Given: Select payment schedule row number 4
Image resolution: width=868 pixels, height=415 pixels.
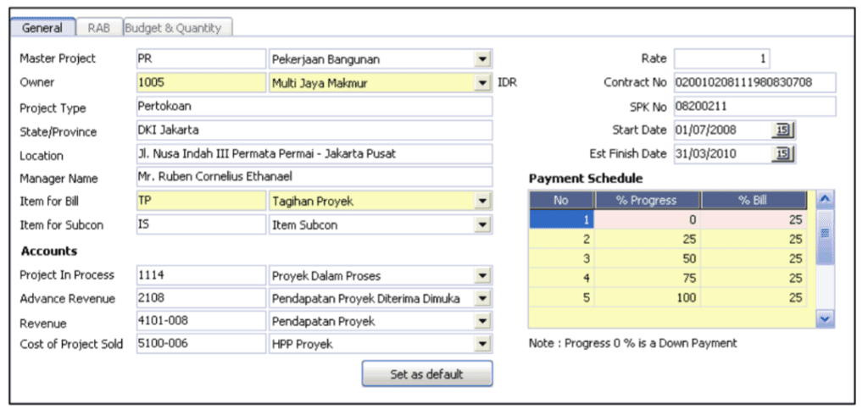Looking at the screenshot, I should 561,279.
